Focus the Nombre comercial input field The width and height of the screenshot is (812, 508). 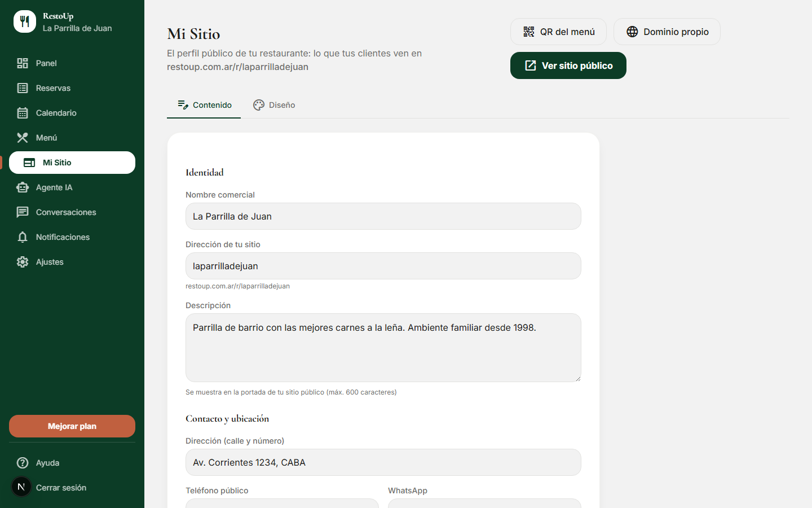383,216
